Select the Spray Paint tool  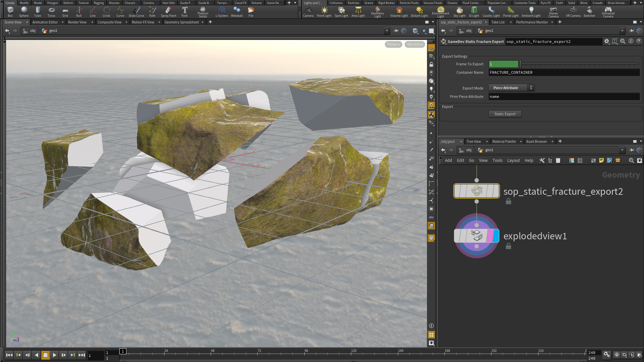click(168, 12)
